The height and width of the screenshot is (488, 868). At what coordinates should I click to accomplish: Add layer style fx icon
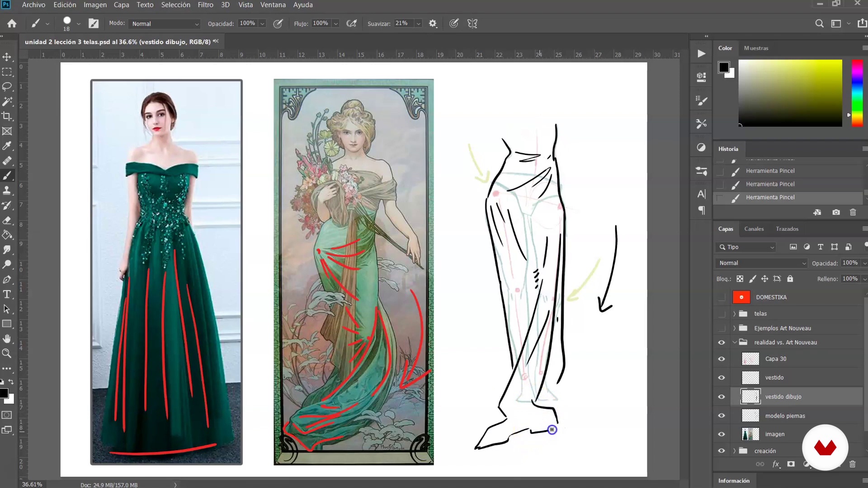click(776, 464)
